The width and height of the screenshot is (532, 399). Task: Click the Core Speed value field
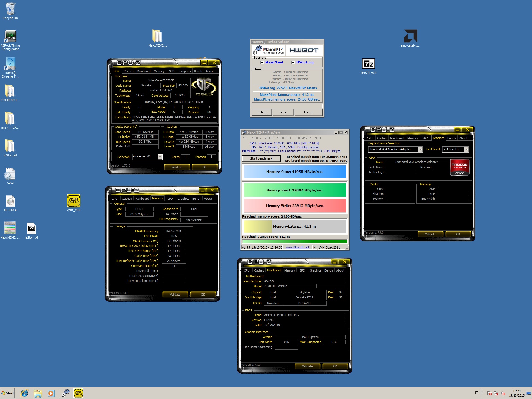coord(145,132)
